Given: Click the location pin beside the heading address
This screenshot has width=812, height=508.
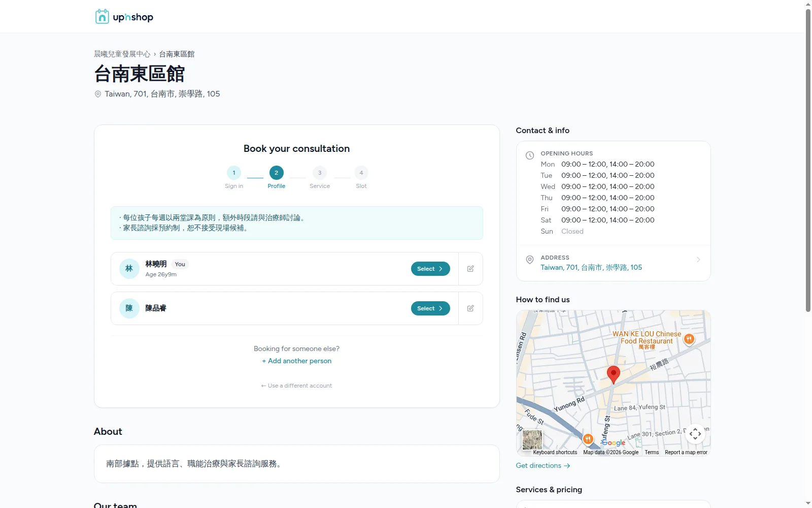Looking at the screenshot, I should click(98, 94).
